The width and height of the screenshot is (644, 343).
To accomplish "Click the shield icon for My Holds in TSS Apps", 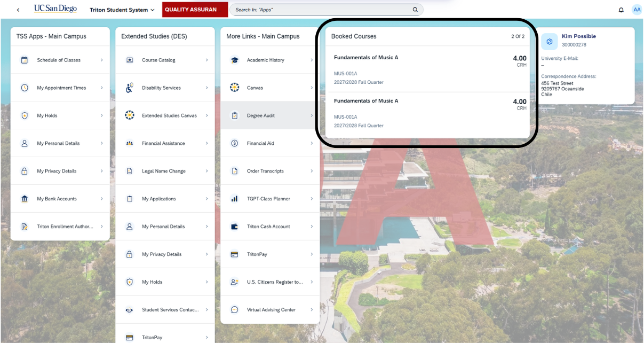I will [25, 115].
